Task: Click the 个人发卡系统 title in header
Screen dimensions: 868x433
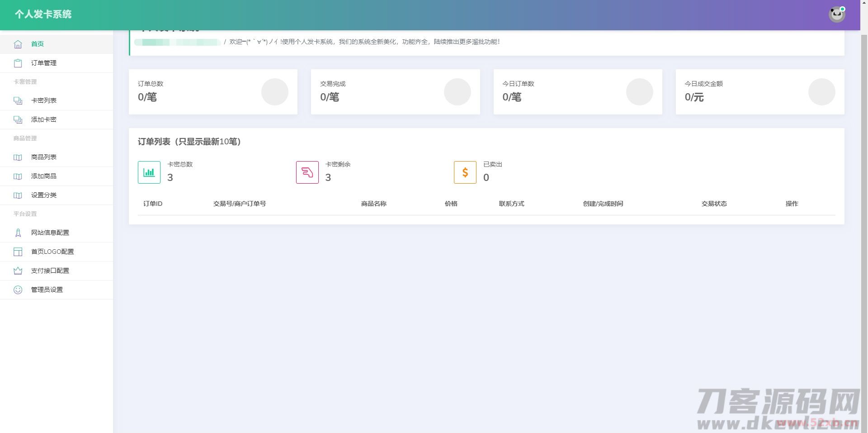Action: click(43, 14)
